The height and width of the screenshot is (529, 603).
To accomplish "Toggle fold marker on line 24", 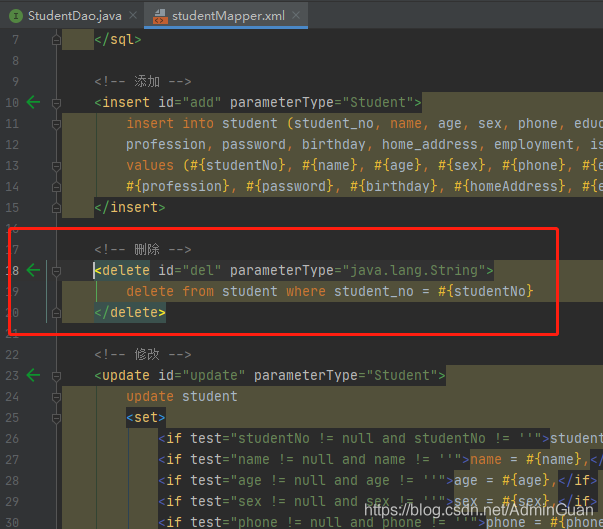I will tap(56, 397).
